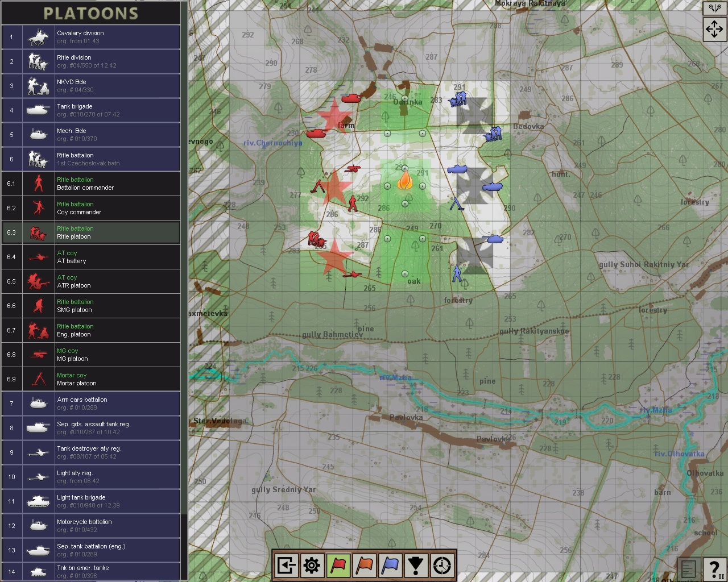This screenshot has height=582, width=728.
Task: Select the black funnel marker icon
Action: (416, 564)
